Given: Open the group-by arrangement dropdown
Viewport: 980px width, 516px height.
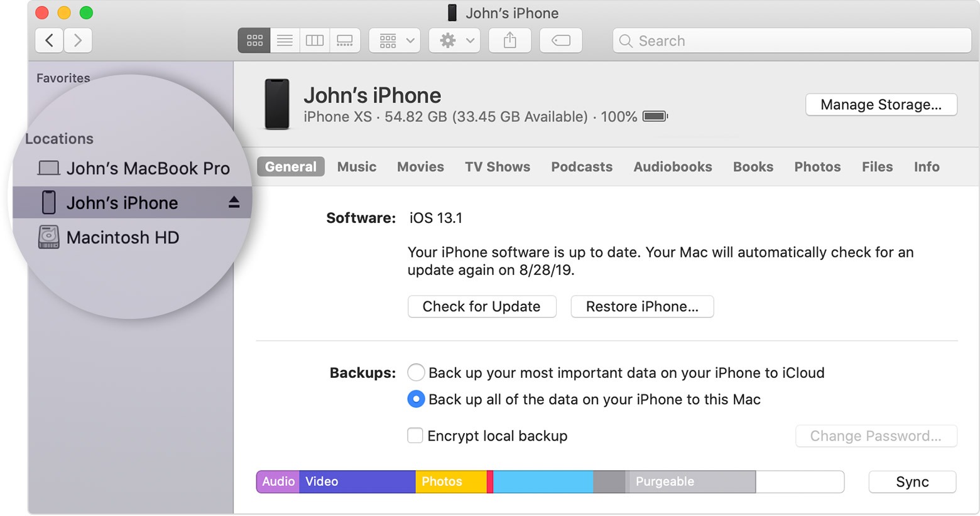Looking at the screenshot, I should tap(395, 41).
